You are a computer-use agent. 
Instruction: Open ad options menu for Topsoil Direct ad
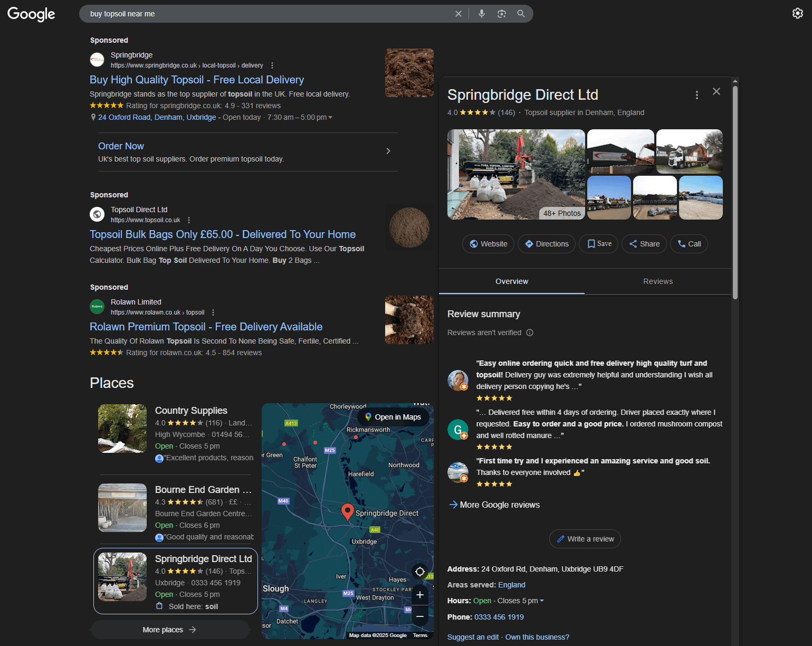pyautogui.click(x=189, y=220)
